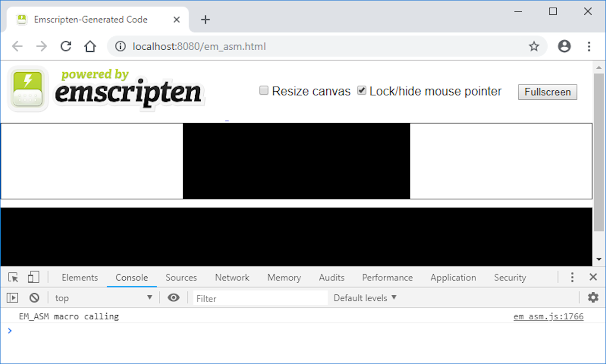Toggle the DevTools device toolbar icon
The height and width of the screenshot is (364, 606).
33,277
